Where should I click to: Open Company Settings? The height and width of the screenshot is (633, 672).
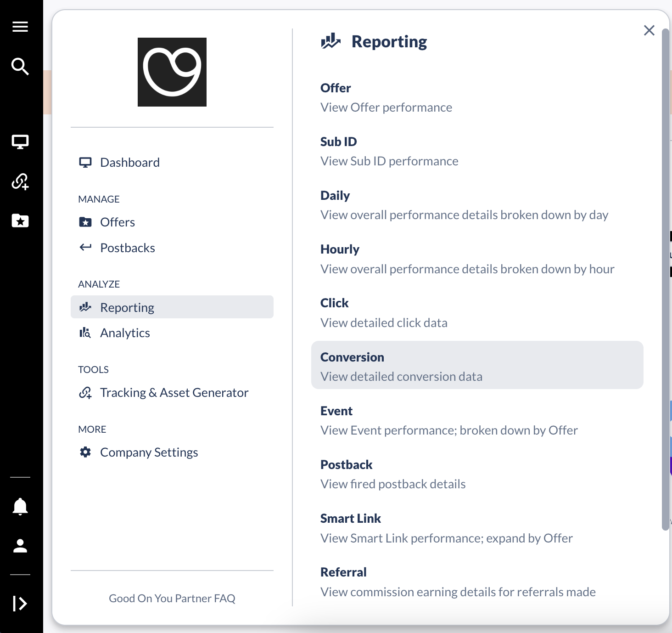coord(149,452)
